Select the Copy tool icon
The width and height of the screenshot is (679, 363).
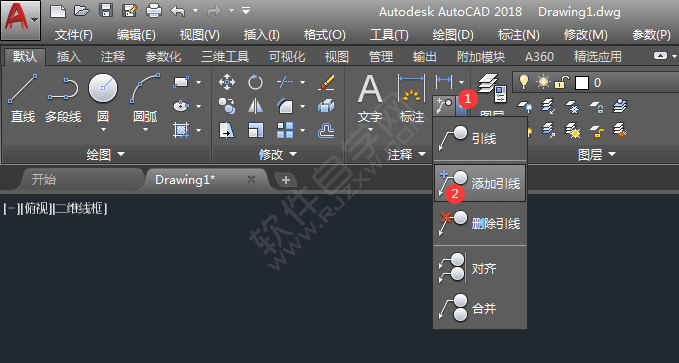(x=227, y=106)
